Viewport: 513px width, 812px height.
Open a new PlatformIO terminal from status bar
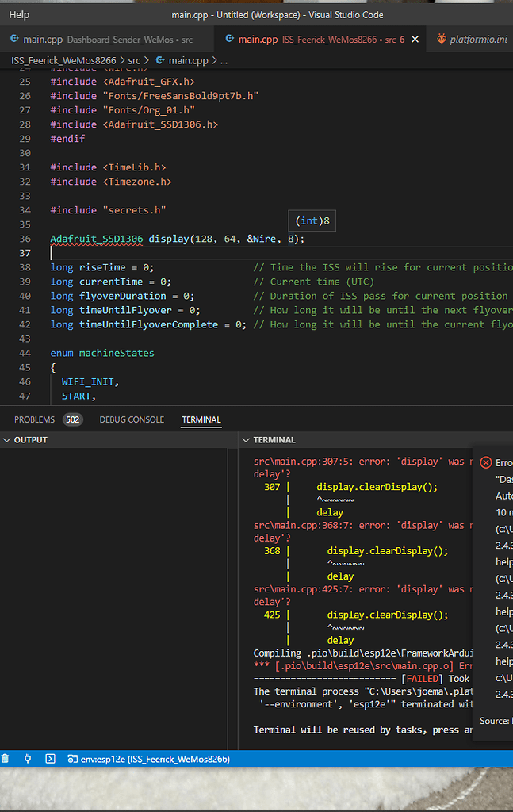(50, 759)
